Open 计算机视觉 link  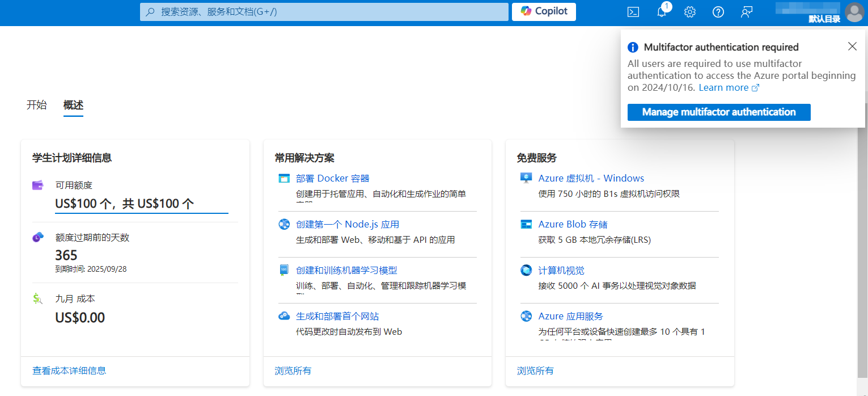561,270
